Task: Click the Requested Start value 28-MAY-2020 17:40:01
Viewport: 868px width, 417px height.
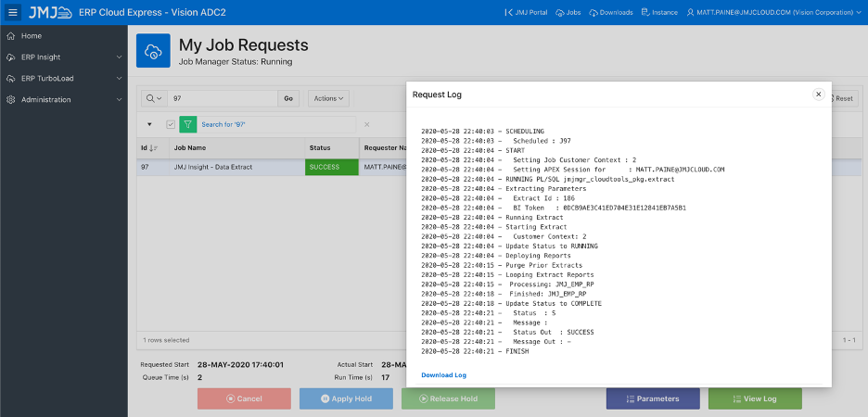Action: (241, 365)
